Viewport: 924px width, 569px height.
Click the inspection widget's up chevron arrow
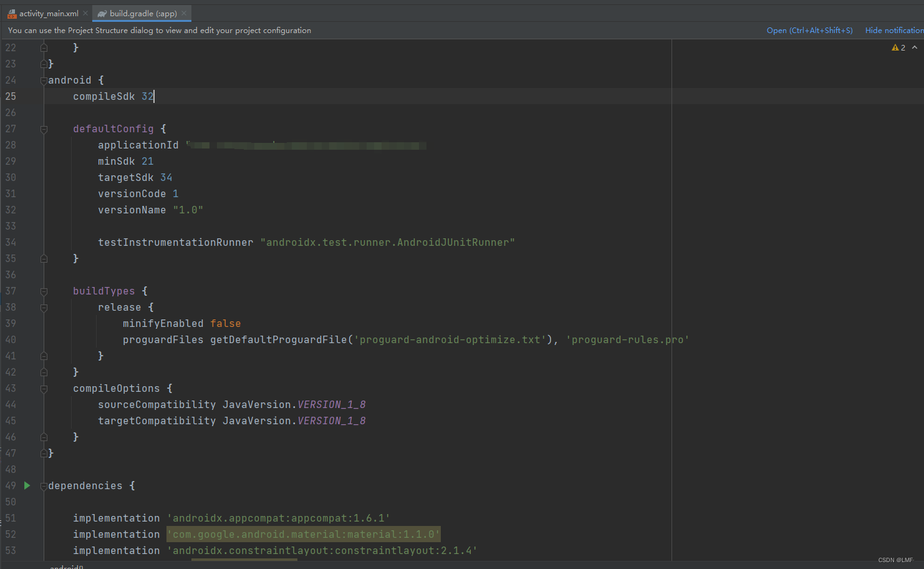(x=914, y=47)
